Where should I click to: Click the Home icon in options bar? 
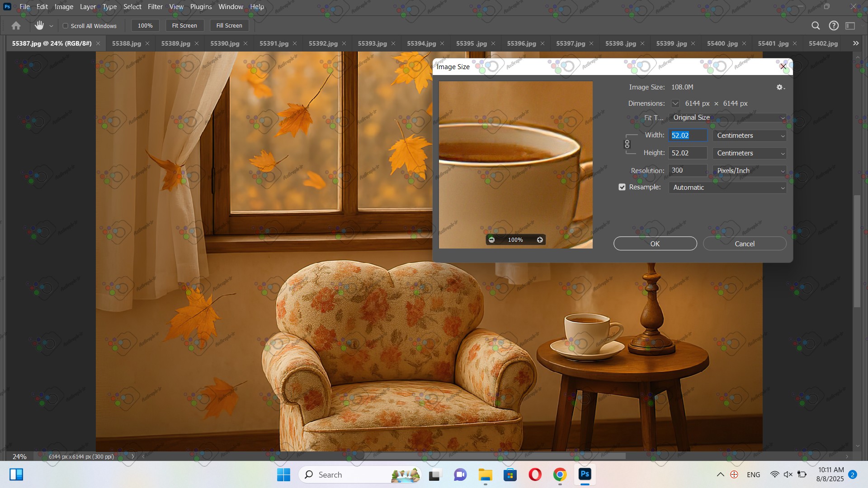pyautogui.click(x=16, y=26)
